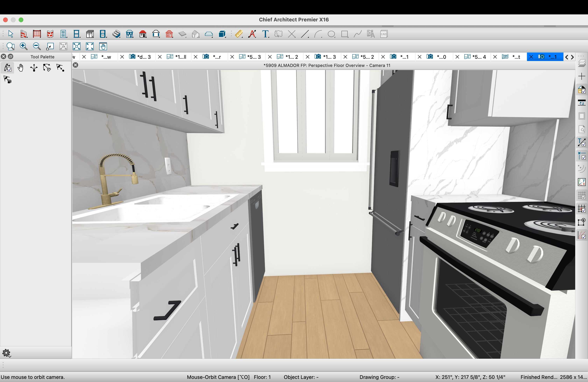Select the Curved Wall tool icon
Viewport: 588px width, 382px height.
(x=50, y=34)
